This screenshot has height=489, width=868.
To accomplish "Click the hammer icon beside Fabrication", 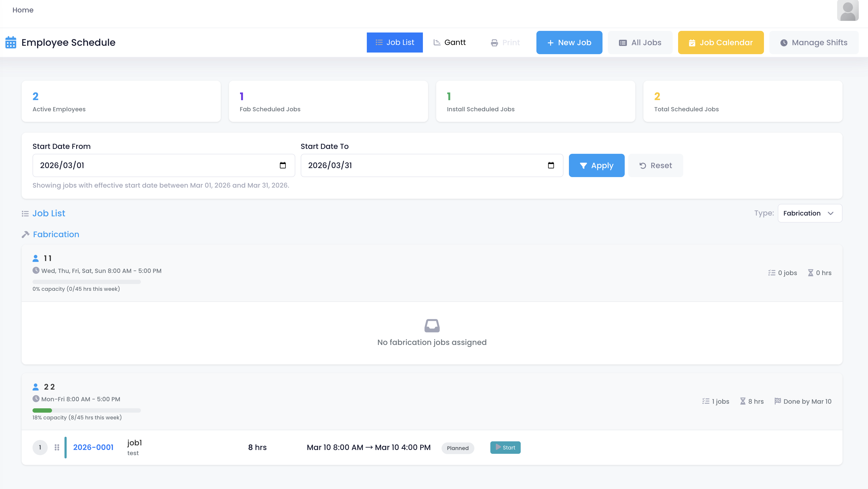I will [26, 234].
